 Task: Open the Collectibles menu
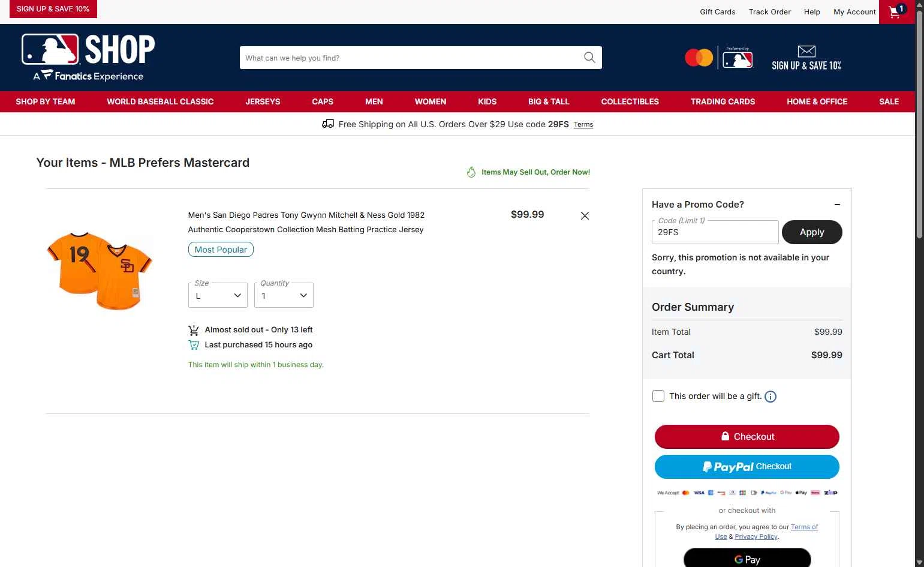click(630, 101)
